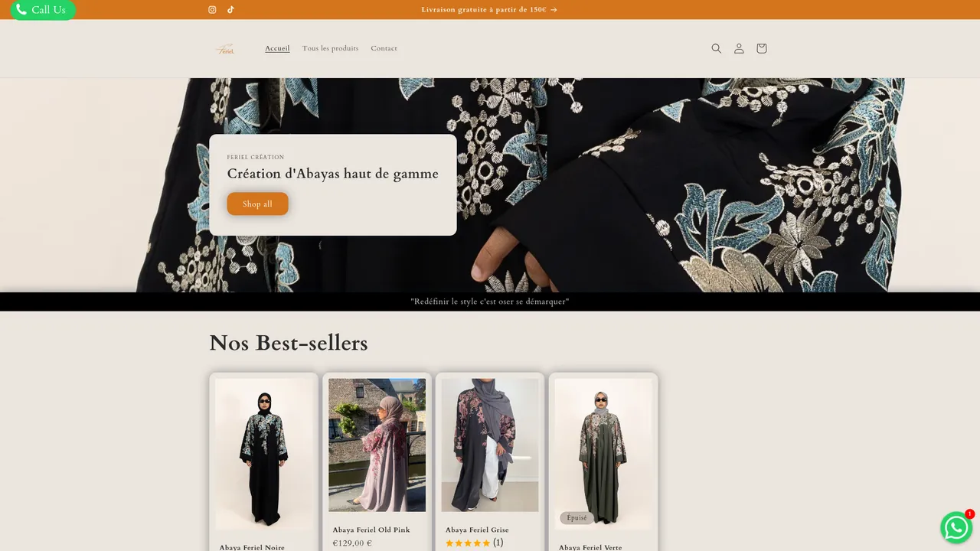Open Tous les produits menu
Image resolution: width=980 pixels, height=551 pixels.
click(330, 48)
